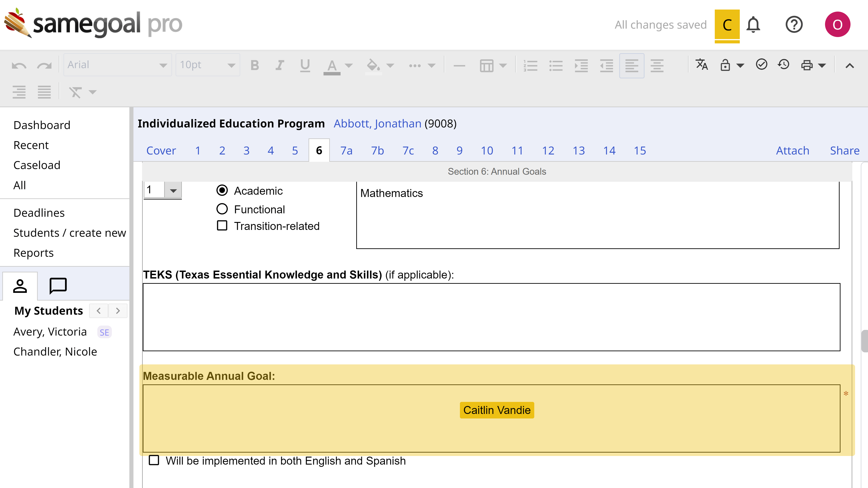Apply background fill color bucket

[x=373, y=66]
